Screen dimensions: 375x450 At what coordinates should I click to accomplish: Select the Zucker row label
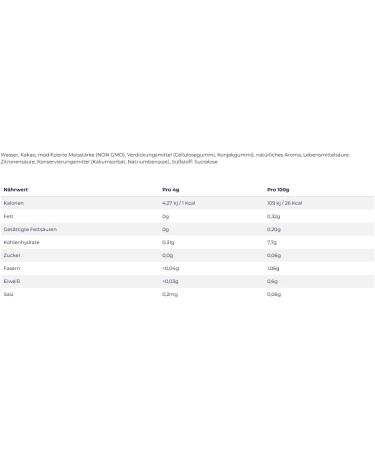(12, 255)
